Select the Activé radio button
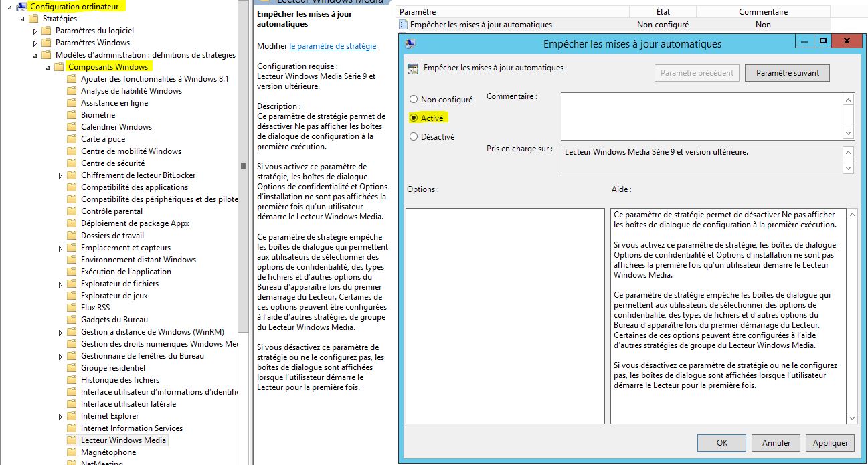 [414, 118]
